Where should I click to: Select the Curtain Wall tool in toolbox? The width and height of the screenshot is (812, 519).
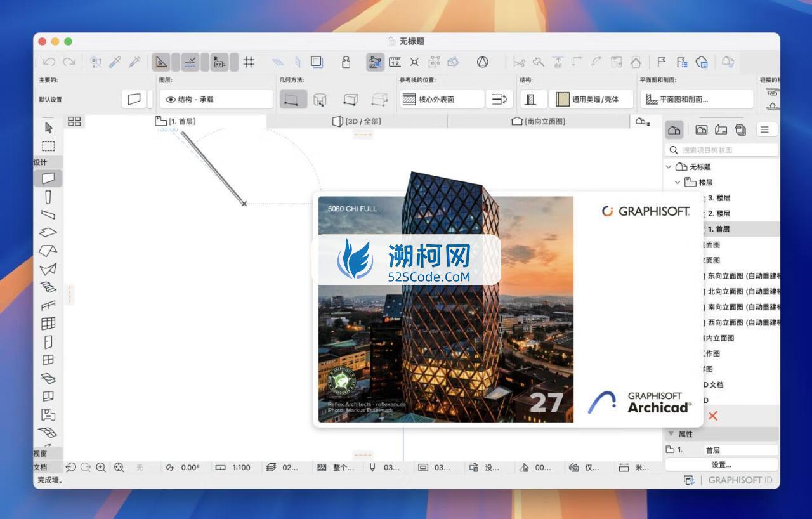pos(48,324)
